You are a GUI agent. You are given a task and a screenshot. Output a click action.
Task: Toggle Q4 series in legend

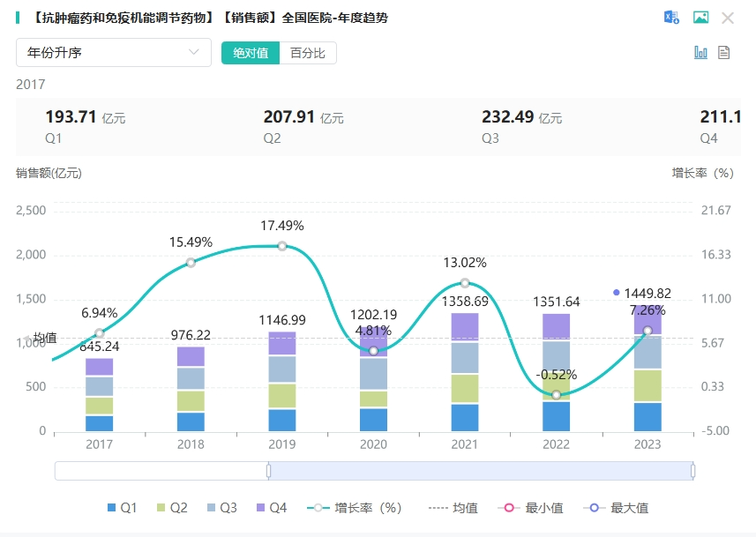pyautogui.click(x=272, y=508)
